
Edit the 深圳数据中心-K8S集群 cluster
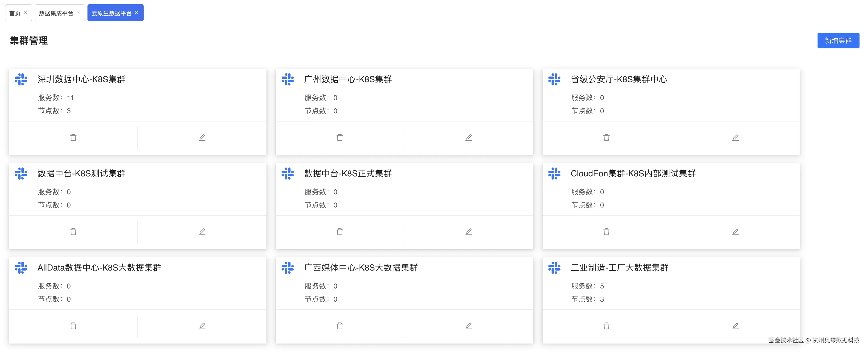(202, 138)
